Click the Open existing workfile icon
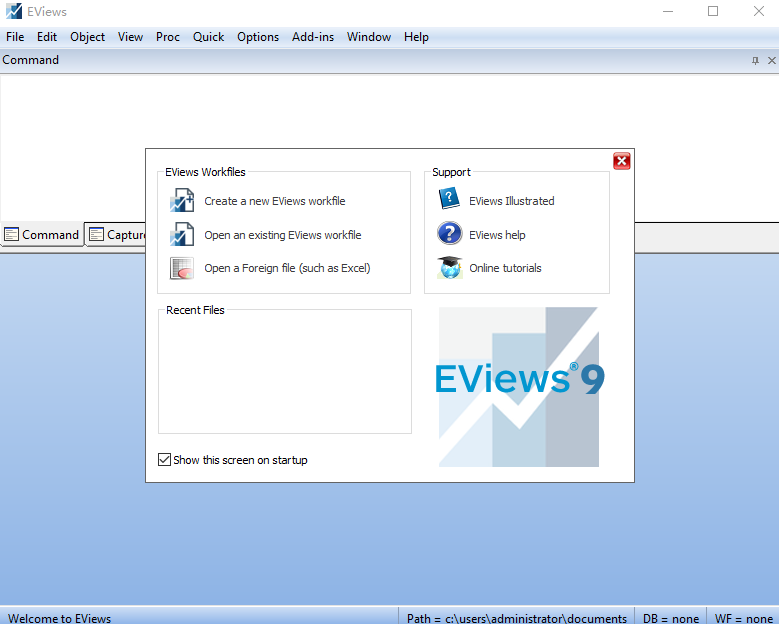The image size is (779, 624). click(182, 235)
